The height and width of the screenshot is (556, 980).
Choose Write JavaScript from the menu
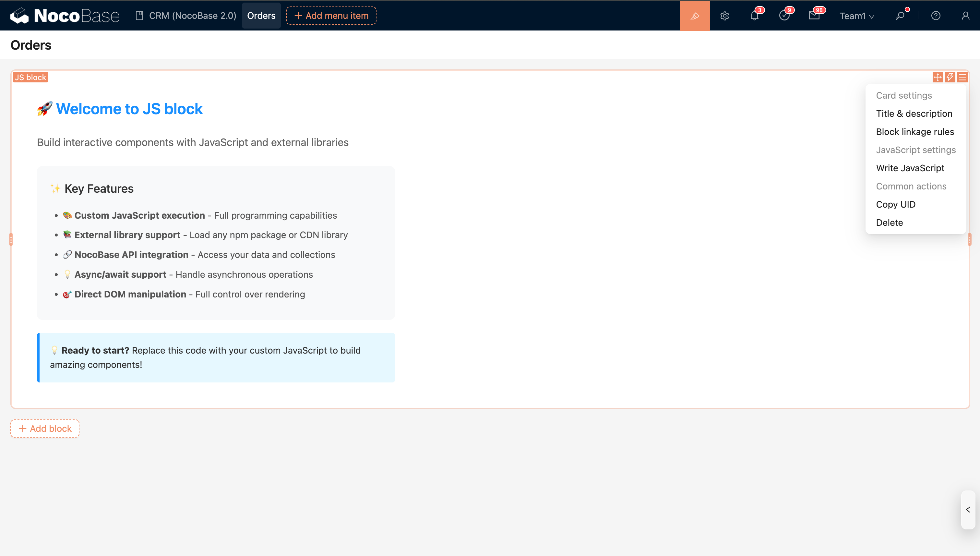(910, 168)
